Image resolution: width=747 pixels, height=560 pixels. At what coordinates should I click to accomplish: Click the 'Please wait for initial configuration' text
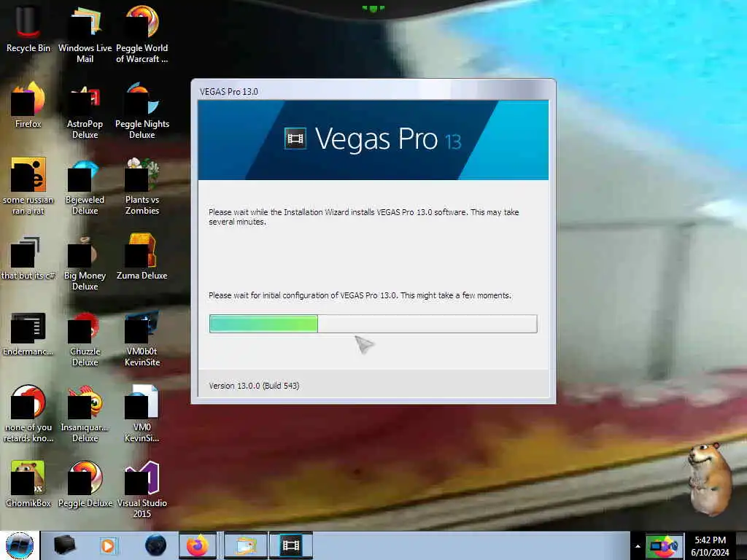tap(360, 295)
